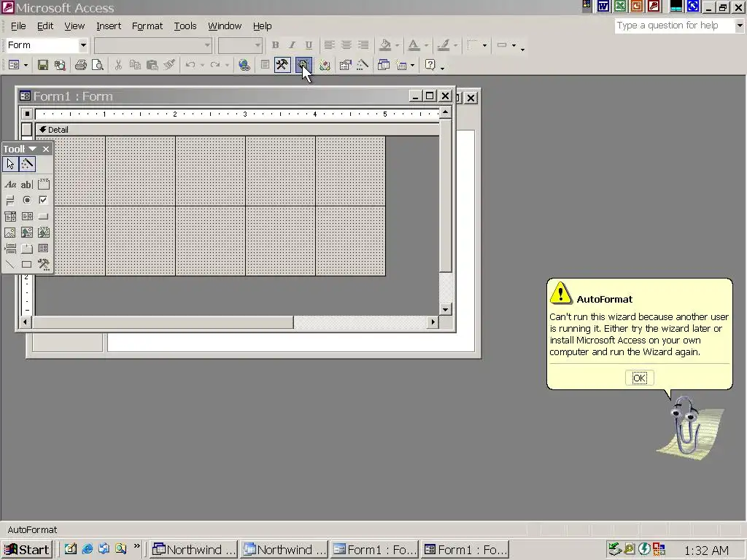Viewport: 747px width, 560px height.
Task: Toggle Control Wizards in the Toolbox
Action: (x=27, y=164)
